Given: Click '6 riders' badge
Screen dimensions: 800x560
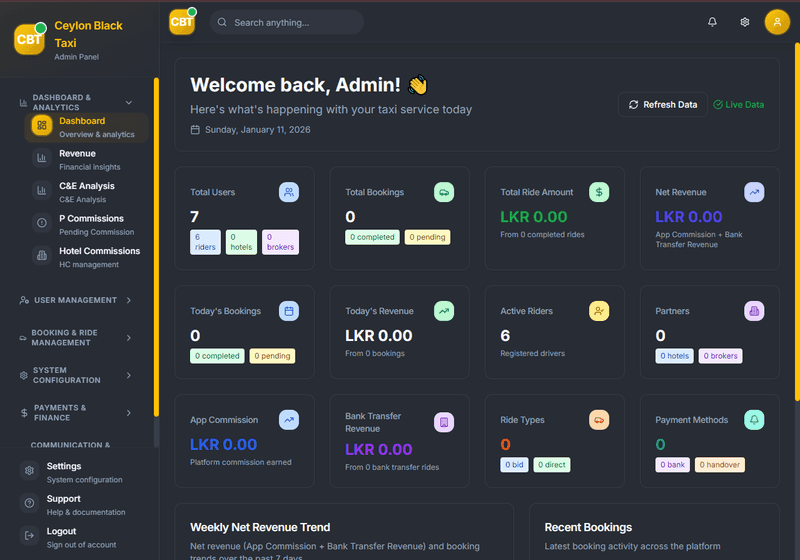Looking at the screenshot, I should pos(205,242).
